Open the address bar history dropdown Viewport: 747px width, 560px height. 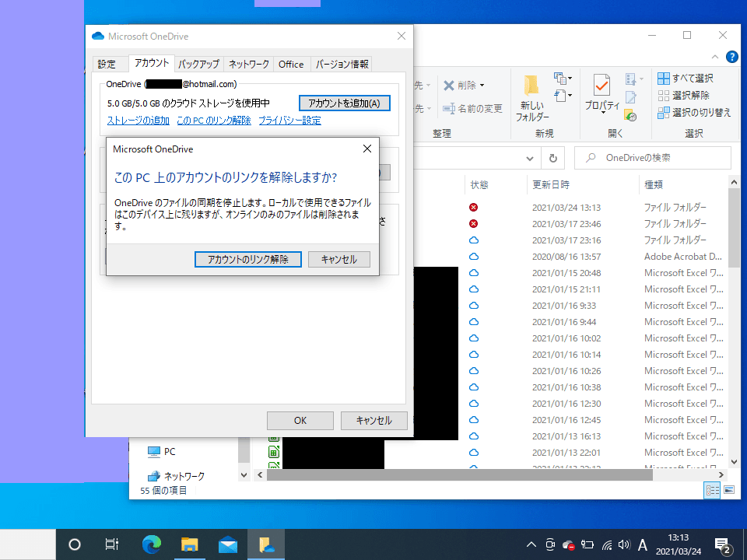coord(530,158)
